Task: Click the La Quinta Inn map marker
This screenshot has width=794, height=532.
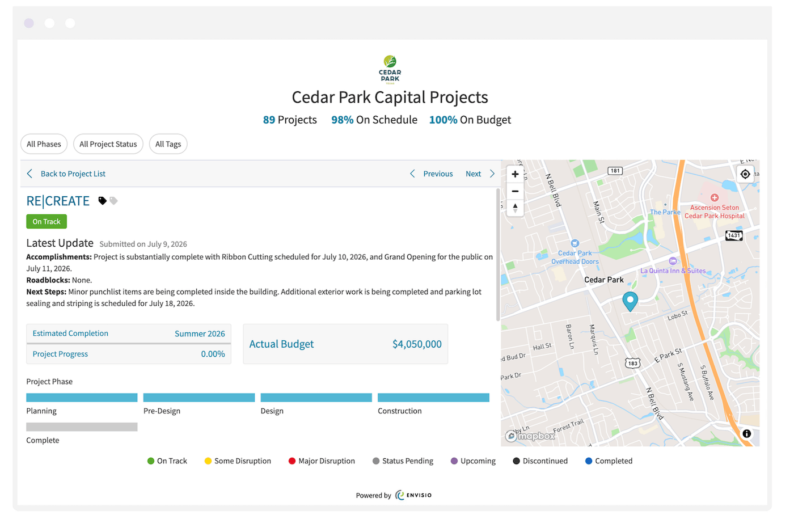Action: 673,261
